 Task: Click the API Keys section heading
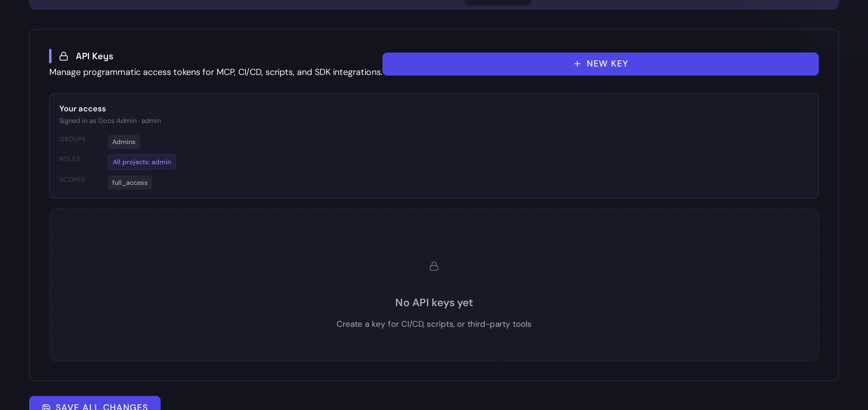click(x=94, y=56)
